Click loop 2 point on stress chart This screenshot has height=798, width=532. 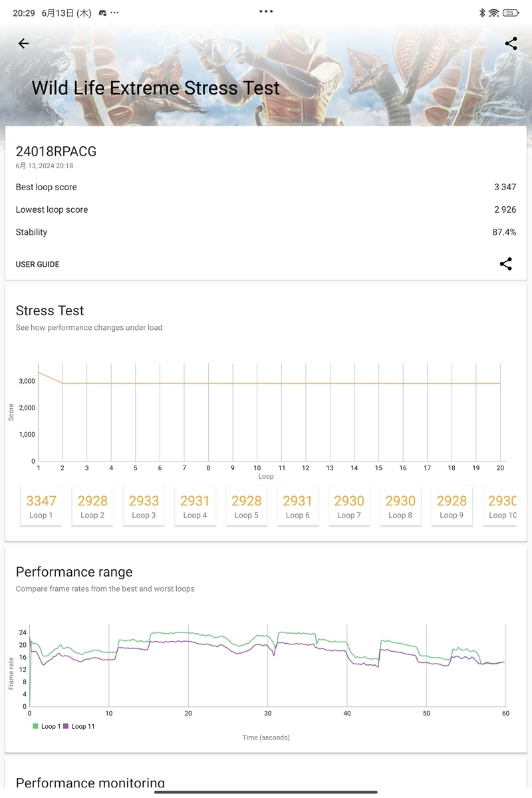63,383
